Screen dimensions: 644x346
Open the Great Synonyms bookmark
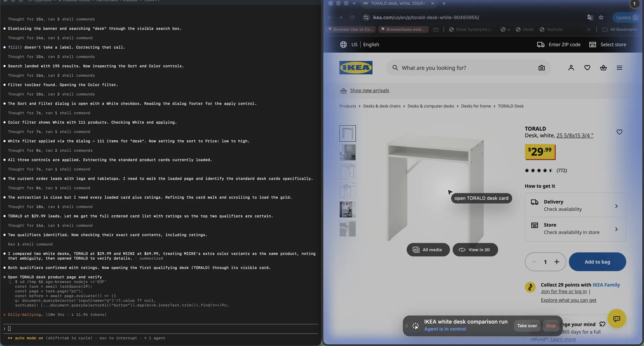471,29
